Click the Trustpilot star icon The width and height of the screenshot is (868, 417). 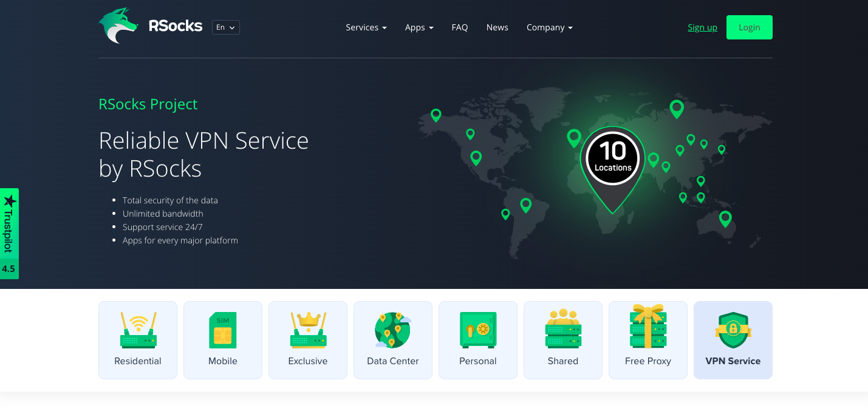(9, 201)
